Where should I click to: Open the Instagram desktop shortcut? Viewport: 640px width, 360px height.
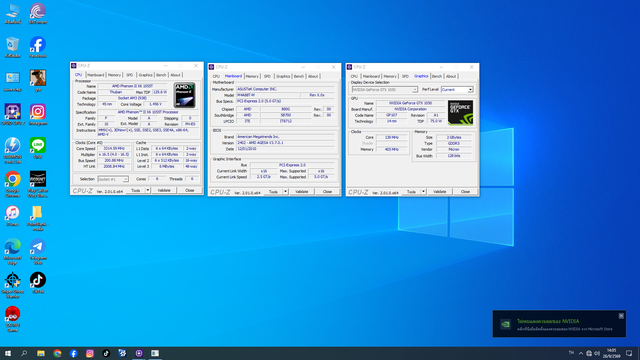38,114
